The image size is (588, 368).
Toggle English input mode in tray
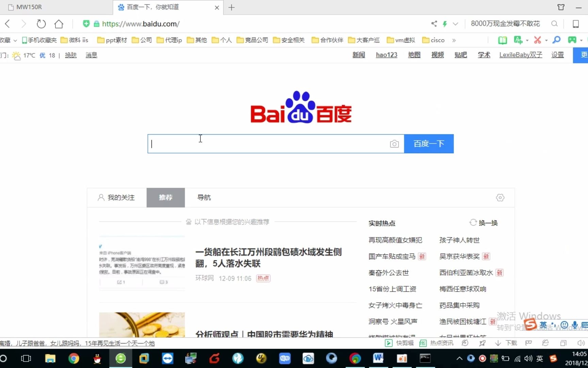[540, 358]
